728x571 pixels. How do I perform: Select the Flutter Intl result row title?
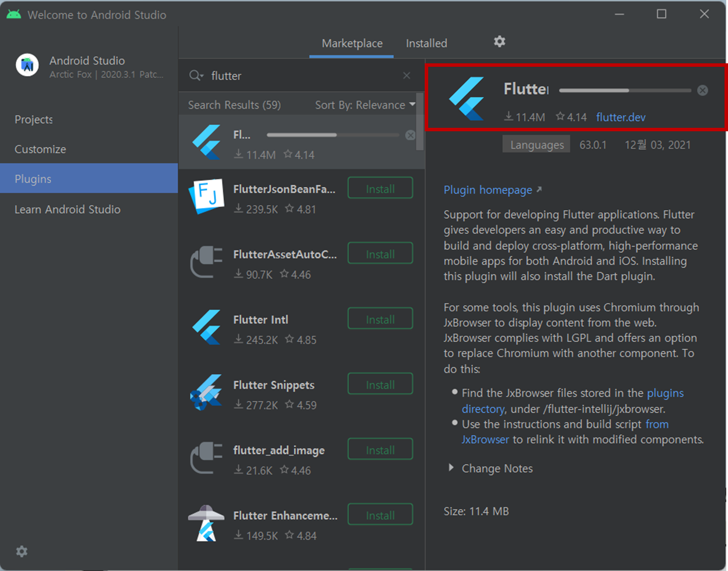click(x=260, y=319)
